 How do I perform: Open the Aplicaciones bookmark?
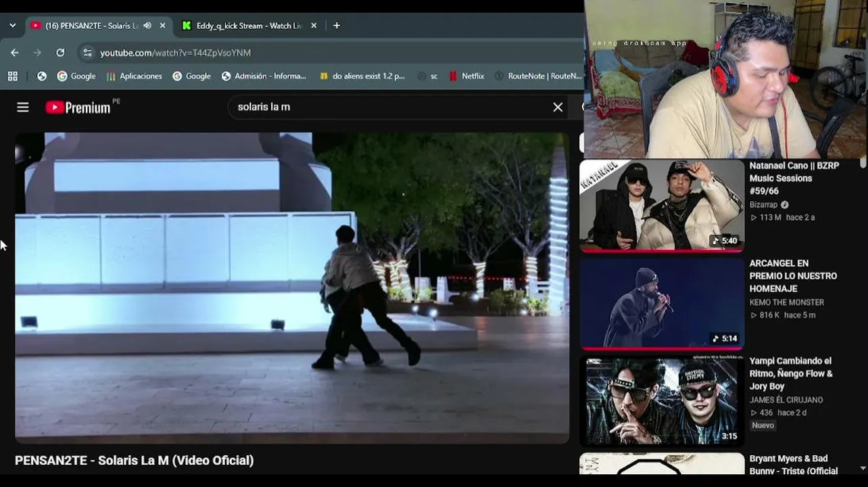tap(134, 76)
